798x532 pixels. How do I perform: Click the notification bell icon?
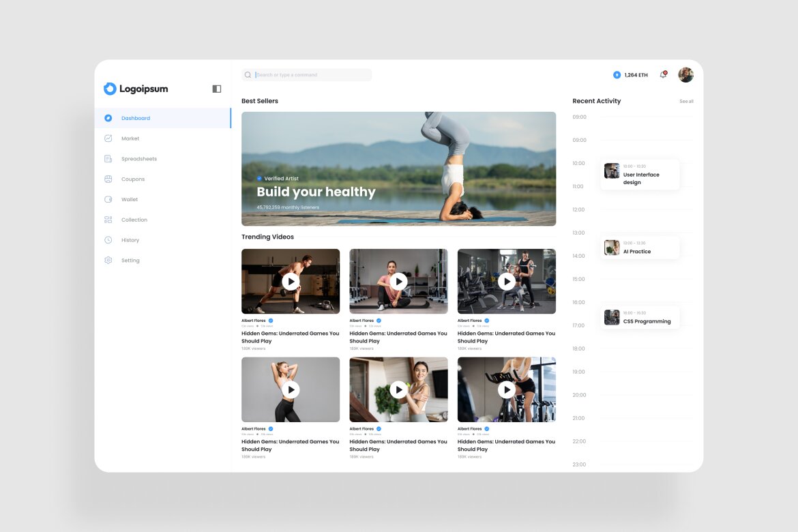point(662,74)
